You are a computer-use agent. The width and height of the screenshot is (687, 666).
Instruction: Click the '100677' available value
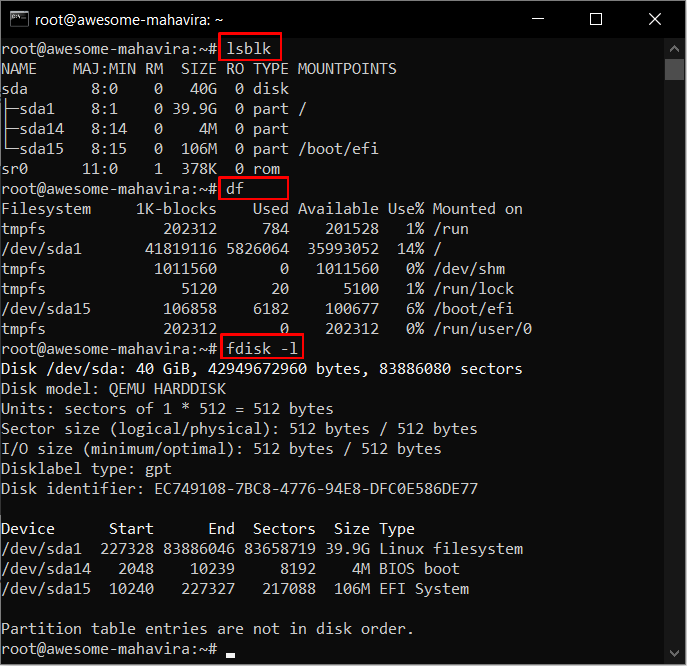[352, 309]
